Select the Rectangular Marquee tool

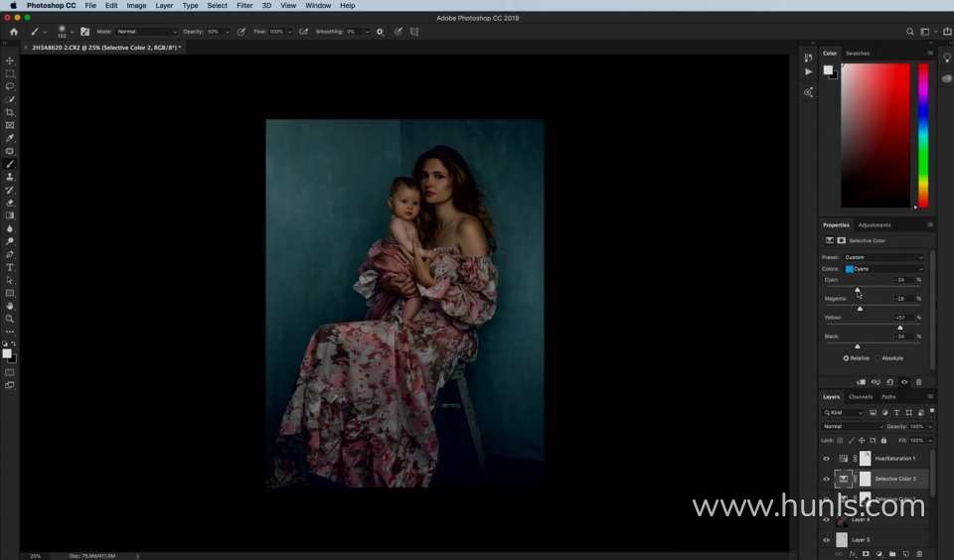coord(10,73)
